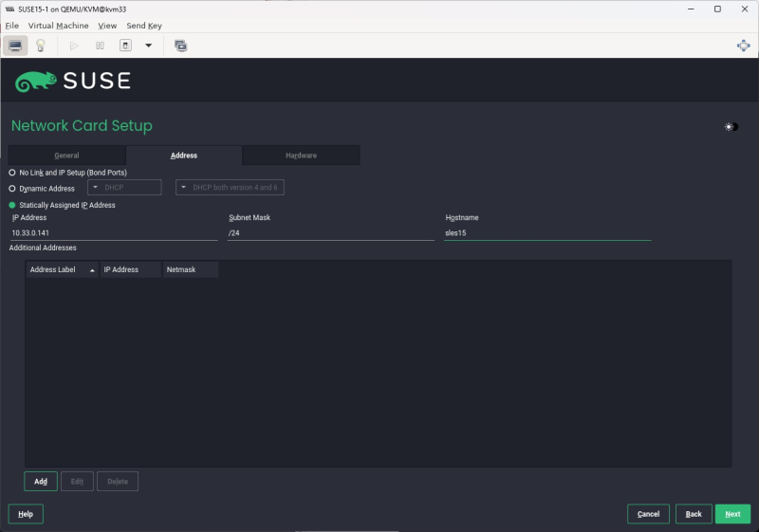
Task: Toggle dark/light theme switch icon
Action: 731,127
